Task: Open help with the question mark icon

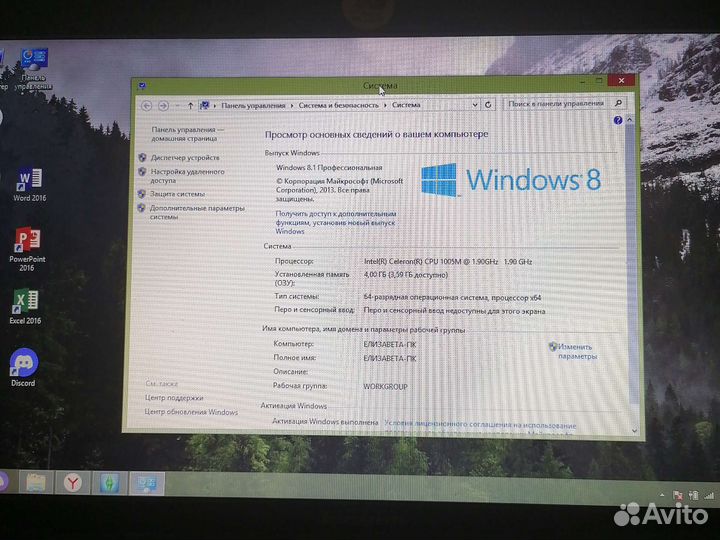Action: click(618, 120)
